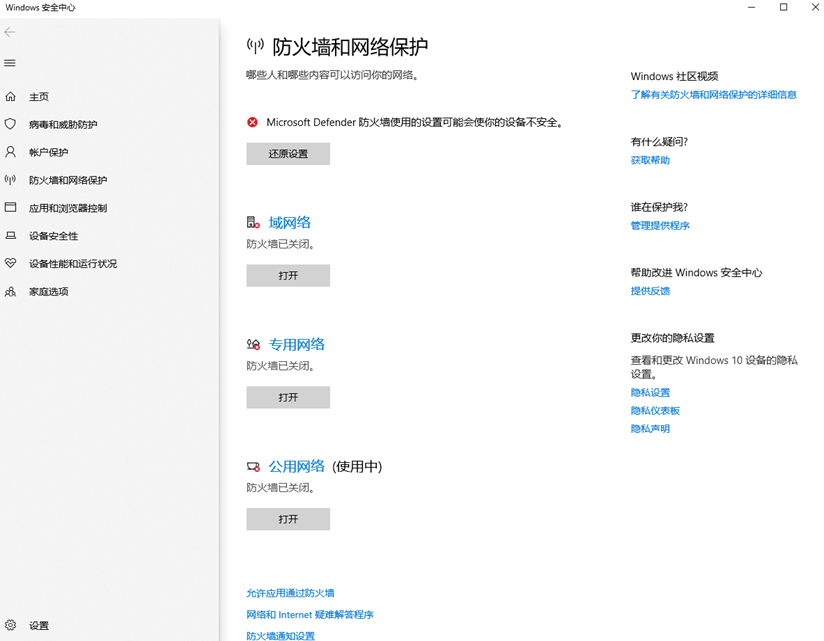Click the Microsoft Defender warning message text

[415, 122]
